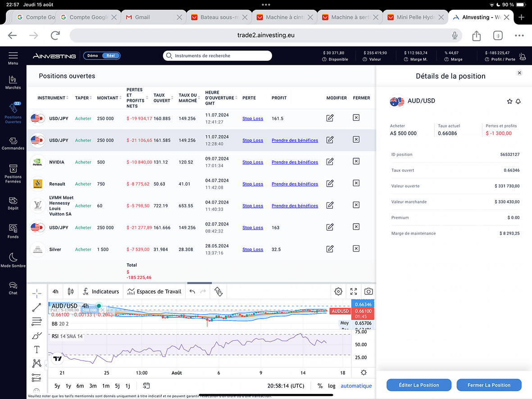The image size is (532, 399).
Task: Click the Instruments de recherche field
Action: tap(218, 56)
